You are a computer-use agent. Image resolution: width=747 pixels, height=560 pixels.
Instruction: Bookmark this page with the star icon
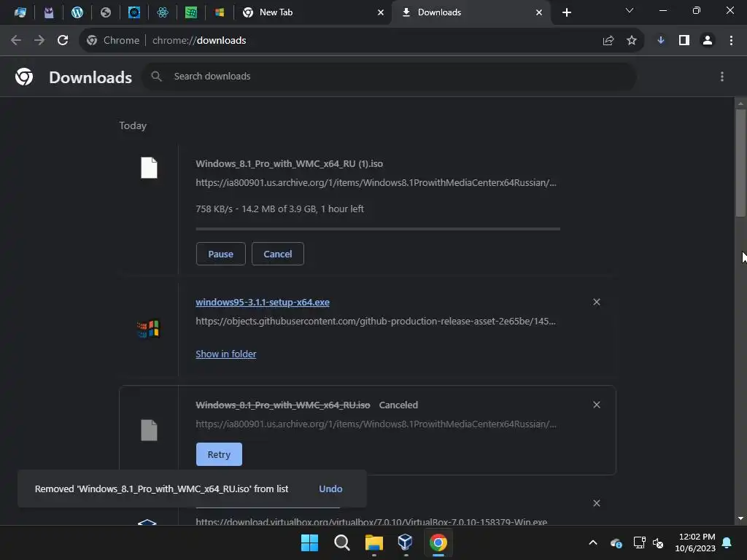632,41
